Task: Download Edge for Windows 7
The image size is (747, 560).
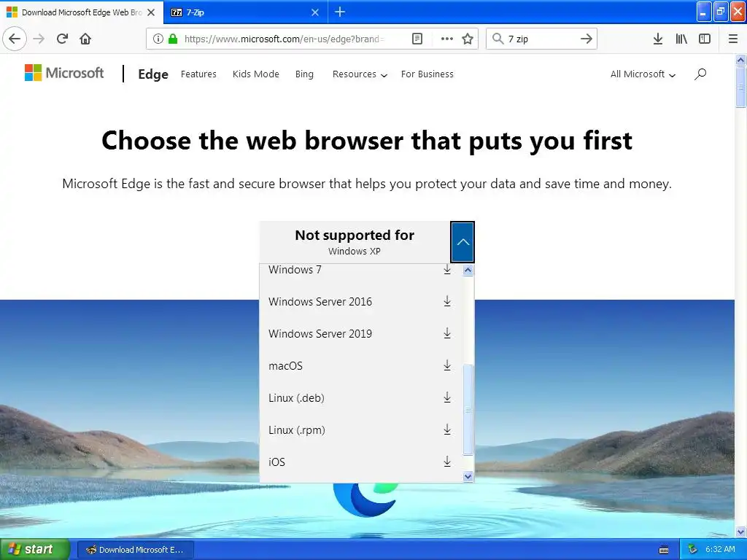Action: 447,270
